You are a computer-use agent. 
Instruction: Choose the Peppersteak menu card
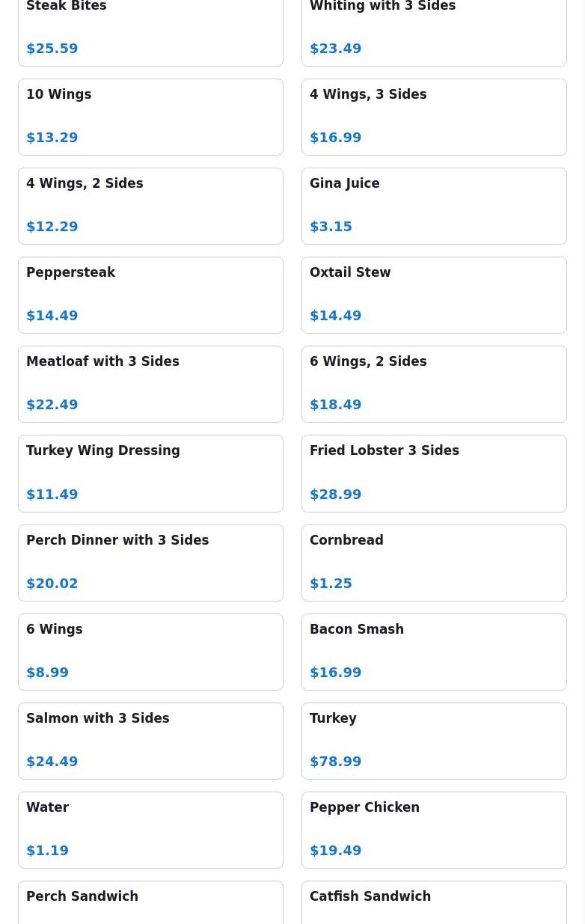[x=150, y=295]
